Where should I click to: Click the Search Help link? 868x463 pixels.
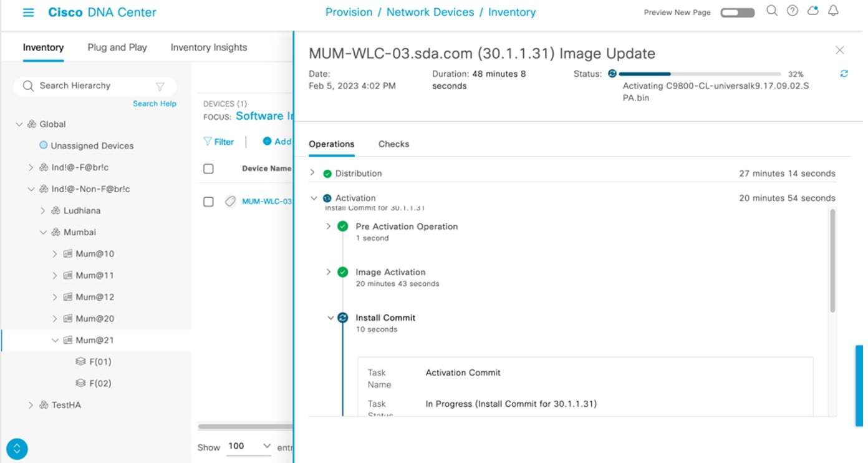[x=154, y=104]
